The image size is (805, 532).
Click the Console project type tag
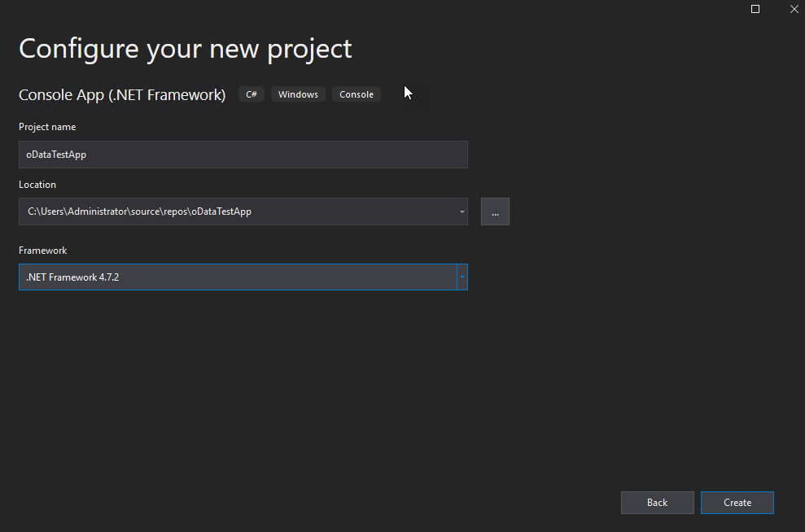pos(357,94)
